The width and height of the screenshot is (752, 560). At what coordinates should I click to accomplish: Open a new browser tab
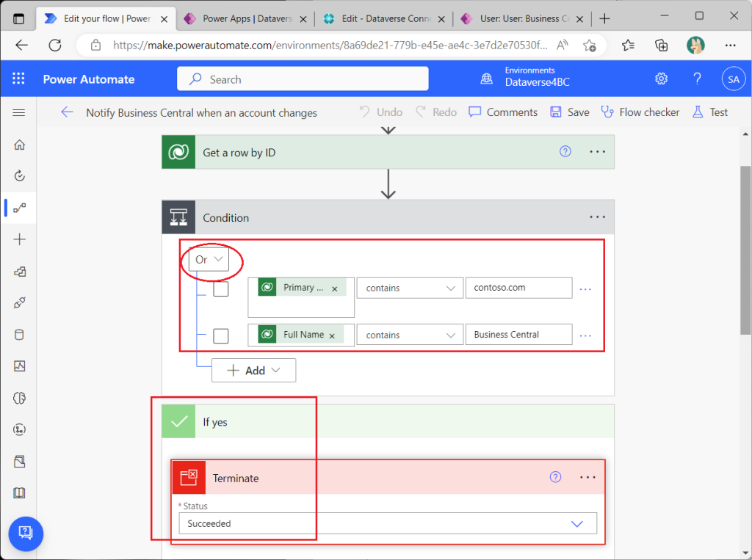click(605, 18)
